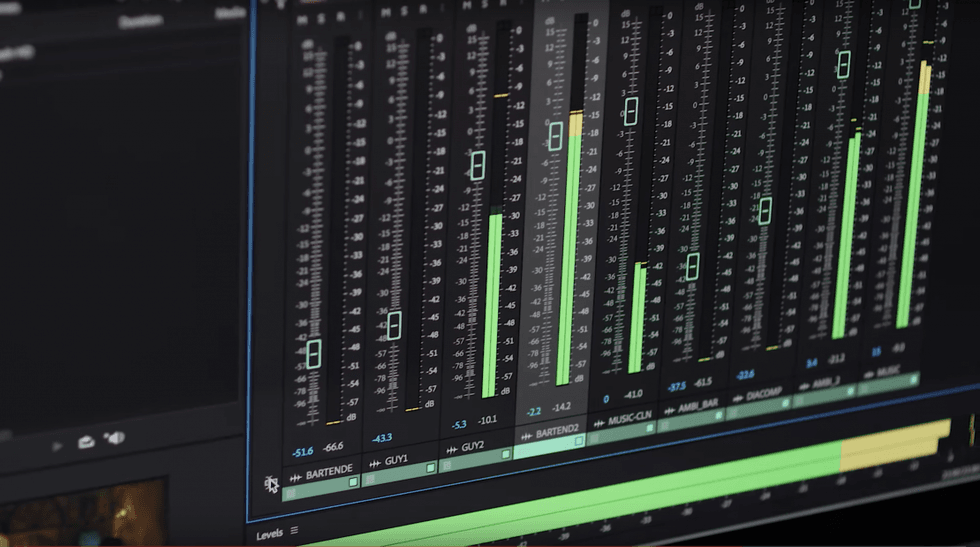The image size is (980, 547).
Task: Click the peak reading -61.5
Action: [703, 381]
